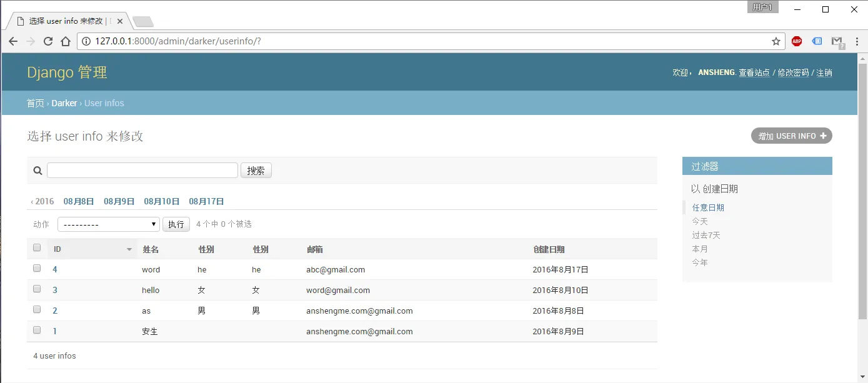Viewport: 868px width, 383px height.
Task: Check the row for 安生
Action: [x=37, y=330]
